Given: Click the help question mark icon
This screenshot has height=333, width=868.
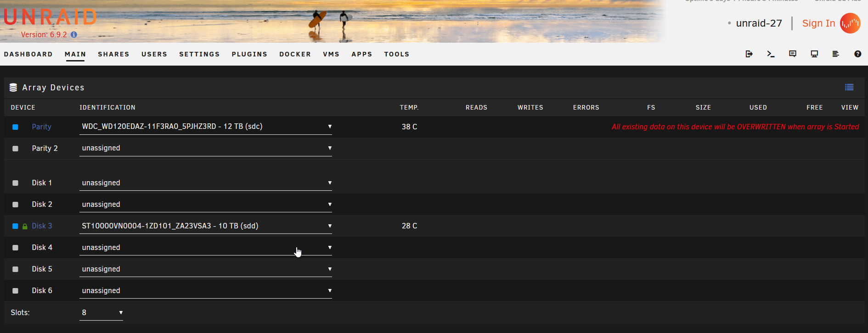Looking at the screenshot, I should [857, 54].
